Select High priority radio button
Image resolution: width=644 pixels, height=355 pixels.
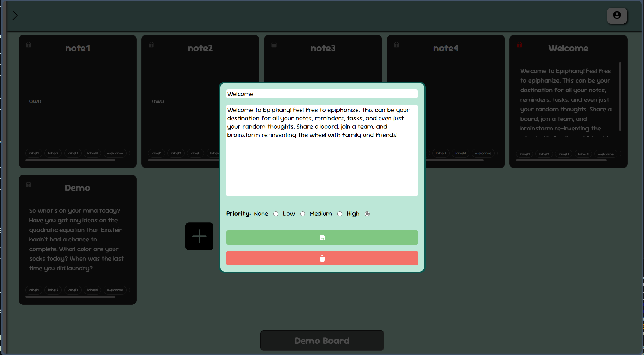tap(367, 214)
